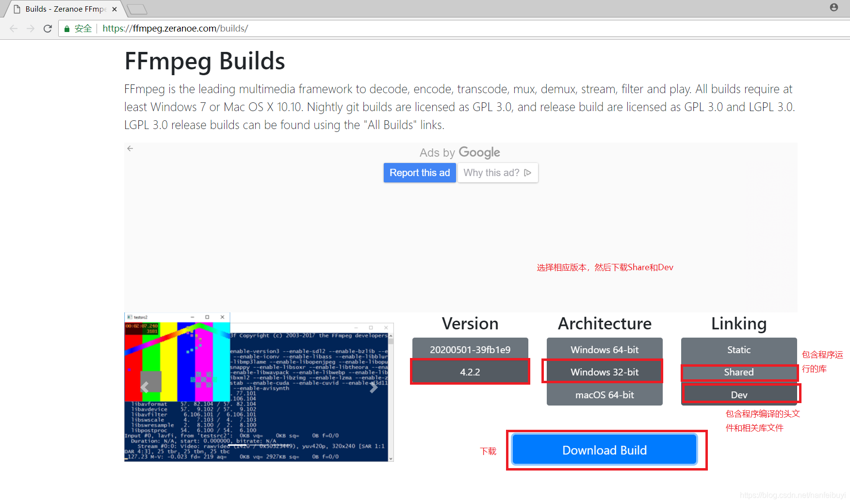Click the Ads by Google label

460,153
